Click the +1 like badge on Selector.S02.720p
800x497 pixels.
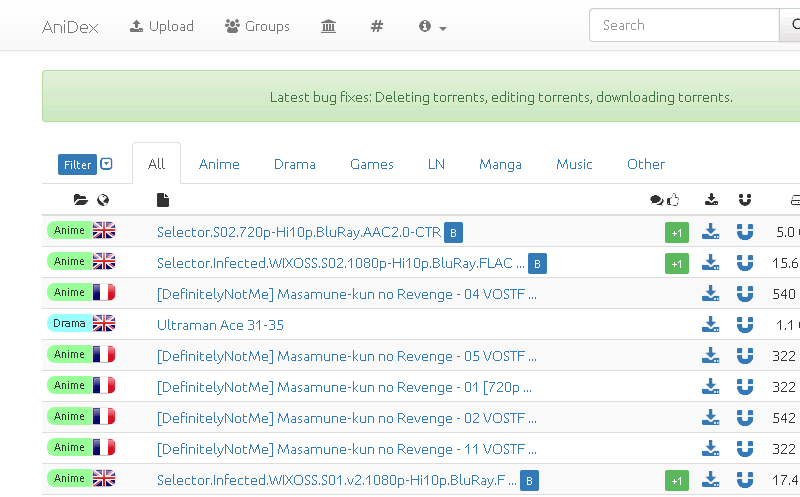click(677, 233)
